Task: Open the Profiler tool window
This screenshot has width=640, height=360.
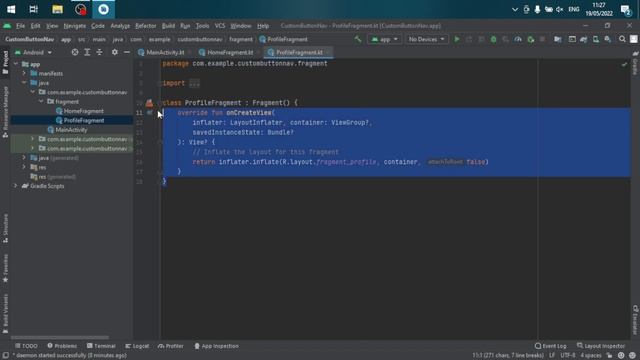Action: (x=171, y=346)
